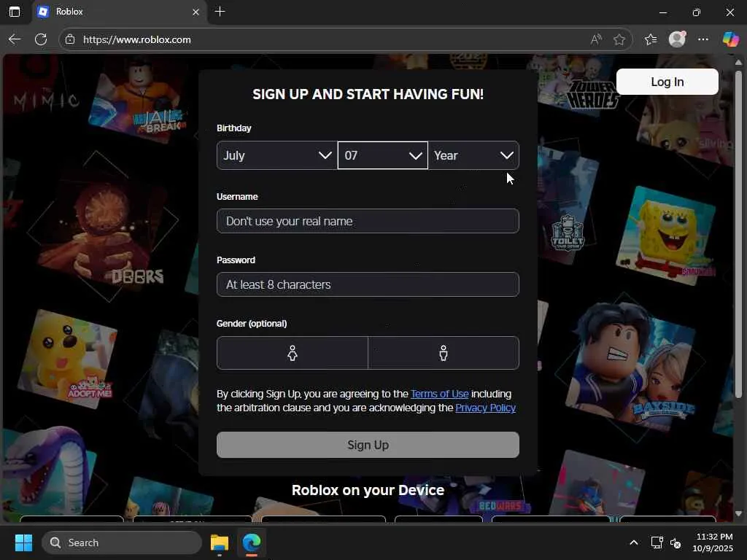
Task: Open the browser profile avatar
Action: [677, 39]
